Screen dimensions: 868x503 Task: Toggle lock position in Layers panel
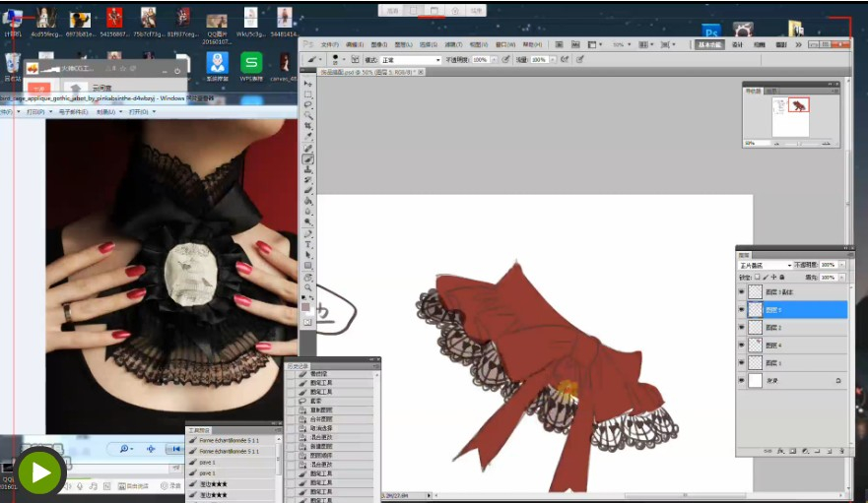coord(773,278)
